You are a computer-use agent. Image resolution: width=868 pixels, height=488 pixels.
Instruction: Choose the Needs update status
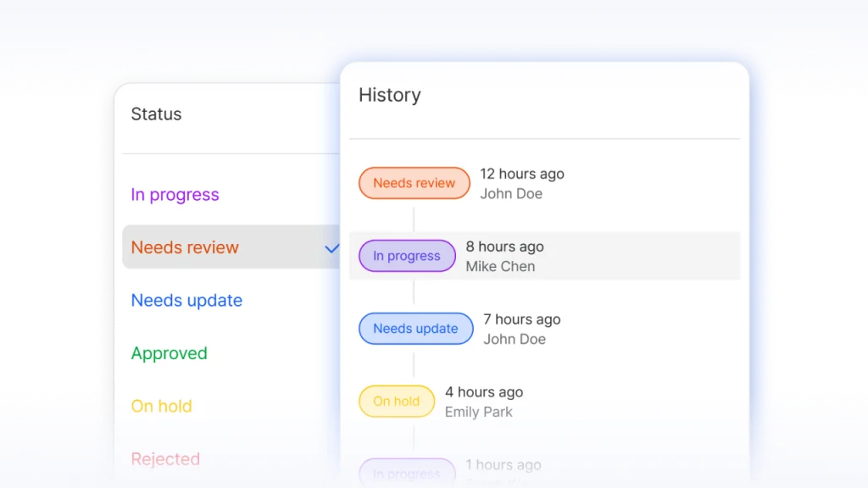186,301
